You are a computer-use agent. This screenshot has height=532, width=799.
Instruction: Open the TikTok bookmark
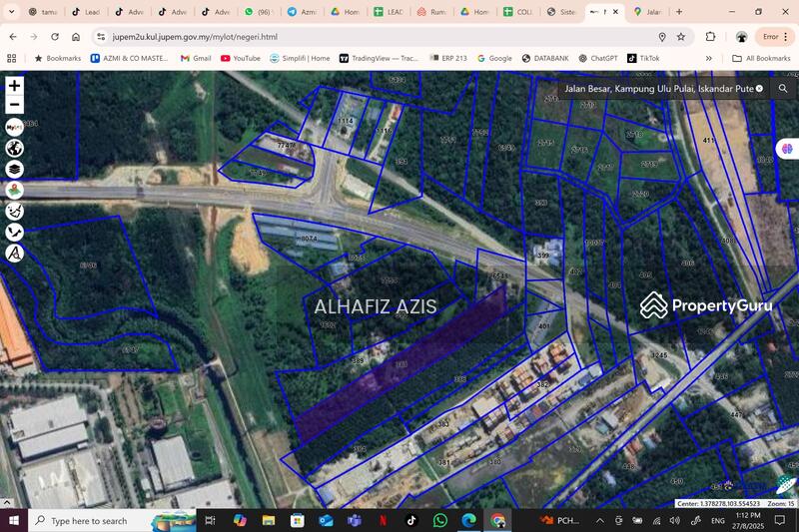tap(643, 59)
